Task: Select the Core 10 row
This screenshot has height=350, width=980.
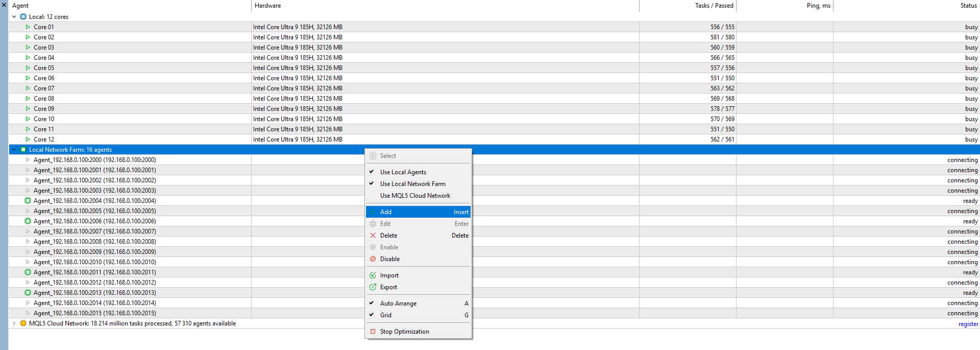Action: 494,119
